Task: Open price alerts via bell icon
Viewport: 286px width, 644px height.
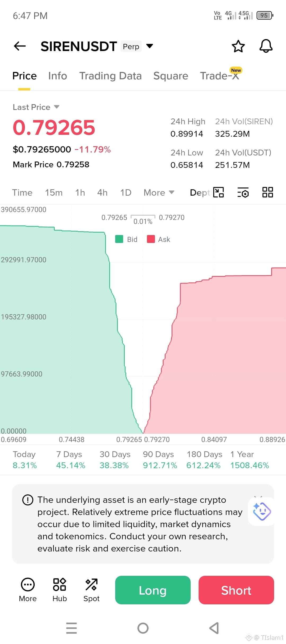Action: click(266, 46)
